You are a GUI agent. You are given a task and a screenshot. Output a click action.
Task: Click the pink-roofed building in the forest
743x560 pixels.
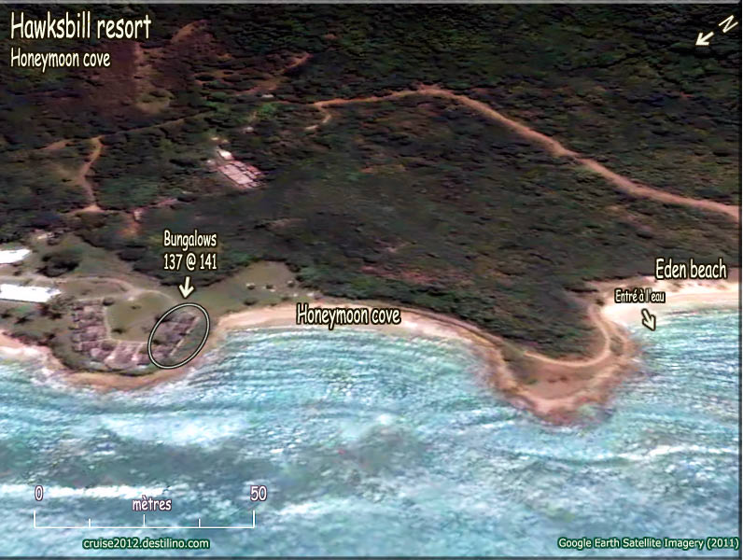(x=237, y=170)
